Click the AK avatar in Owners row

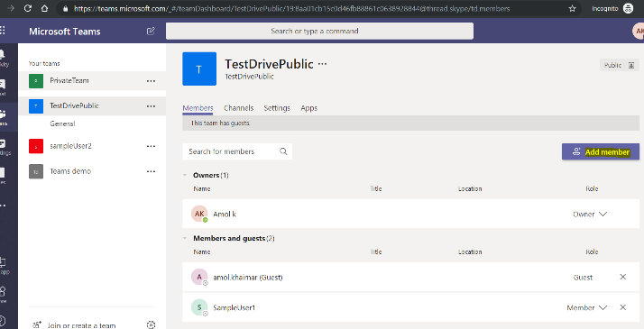[199, 214]
